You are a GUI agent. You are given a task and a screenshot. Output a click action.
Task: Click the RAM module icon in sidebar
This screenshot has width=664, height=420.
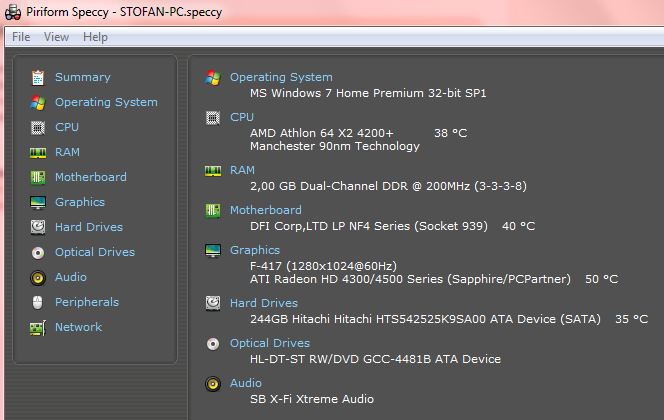click(38, 152)
